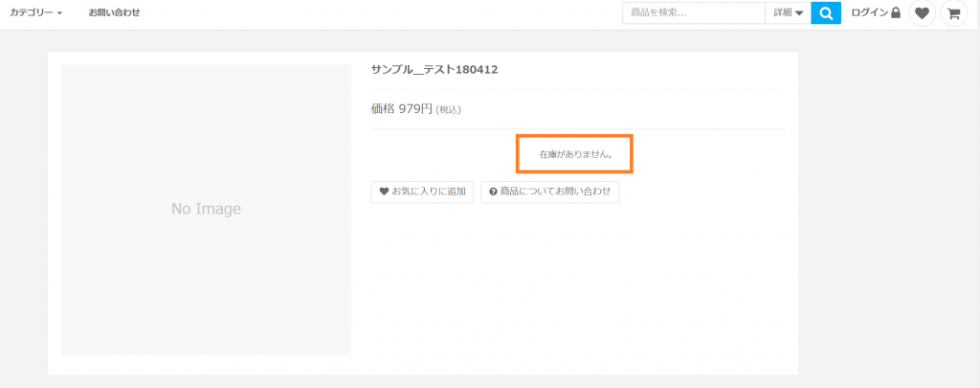980x388 pixels.
Task: Click the magnifying glass search button
Action: [825, 13]
